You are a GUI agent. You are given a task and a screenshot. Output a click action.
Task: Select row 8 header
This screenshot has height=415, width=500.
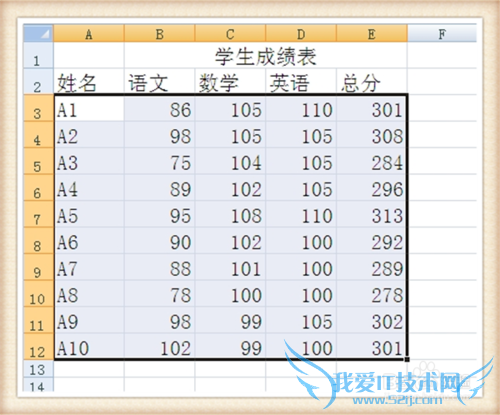coord(38,240)
